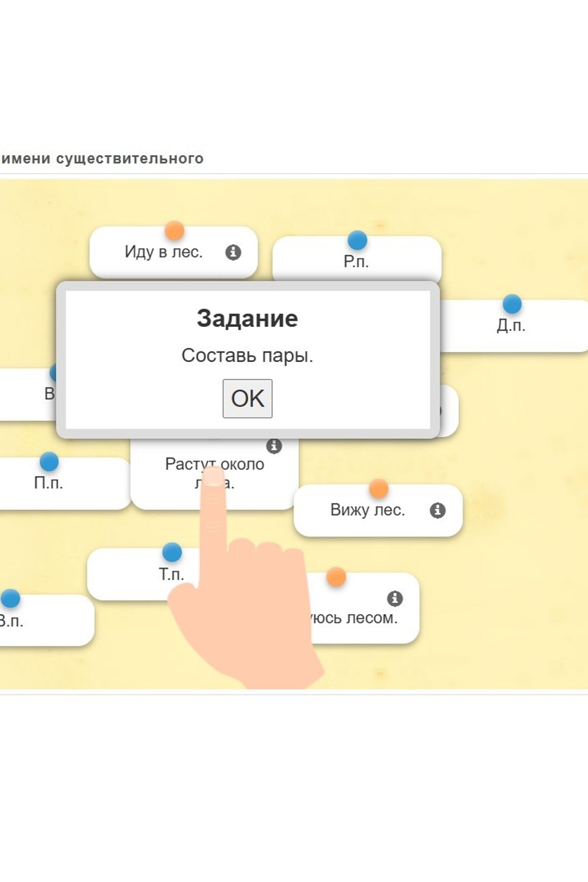Click the 'Вижу лес.' sentence text
Screen dimensions: 588x882
click(367, 510)
